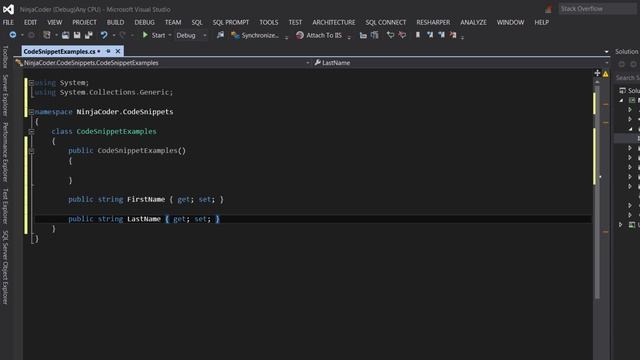Click the Stack Overflow quick launch search box
This screenshot has height=360, width=640.
(597, 9)
